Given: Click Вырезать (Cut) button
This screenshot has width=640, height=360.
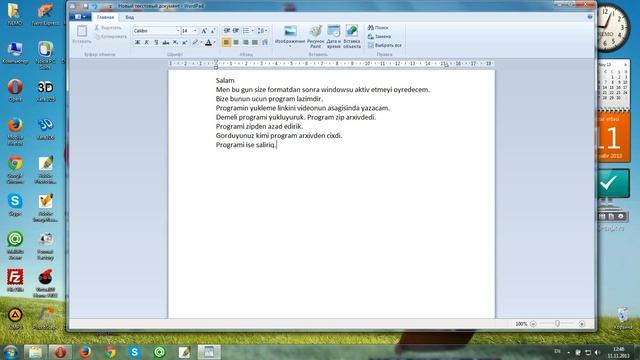Looking at the screenshot, I should click(x=108, y=27).
